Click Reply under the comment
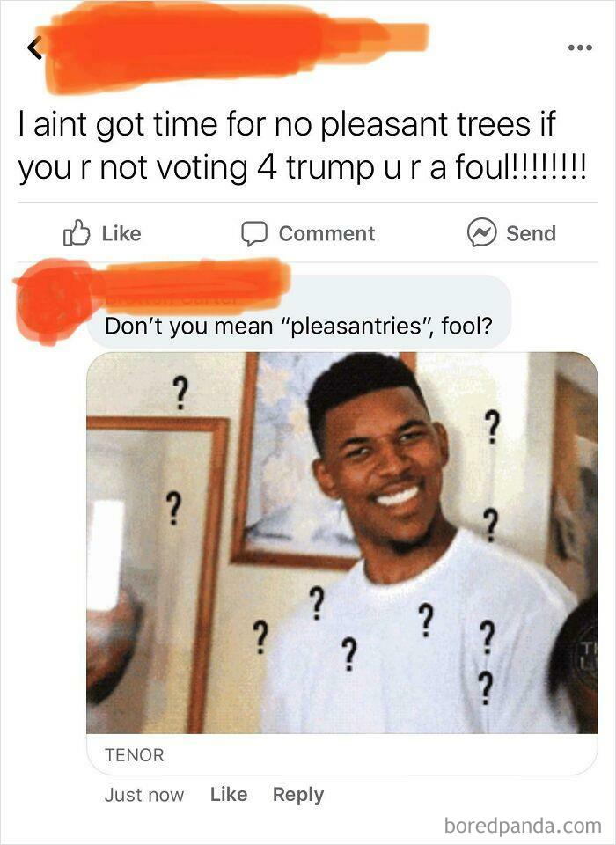 click(x=298, y=794)
